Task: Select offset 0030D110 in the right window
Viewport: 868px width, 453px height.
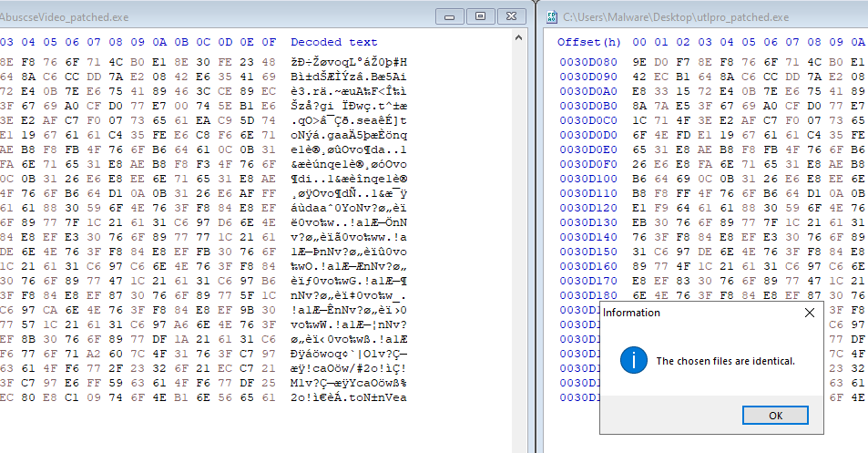Action: click(587, 193)
